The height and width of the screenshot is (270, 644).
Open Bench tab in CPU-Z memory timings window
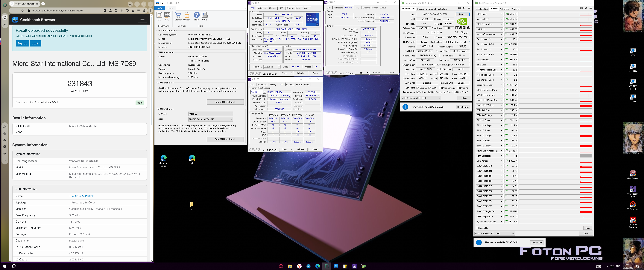[375, 8]
